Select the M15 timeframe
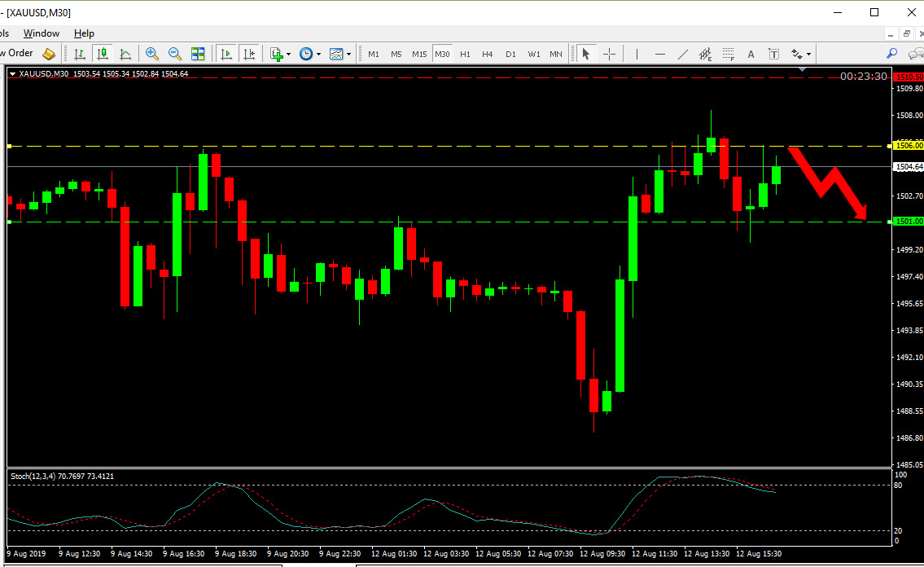 419,54
